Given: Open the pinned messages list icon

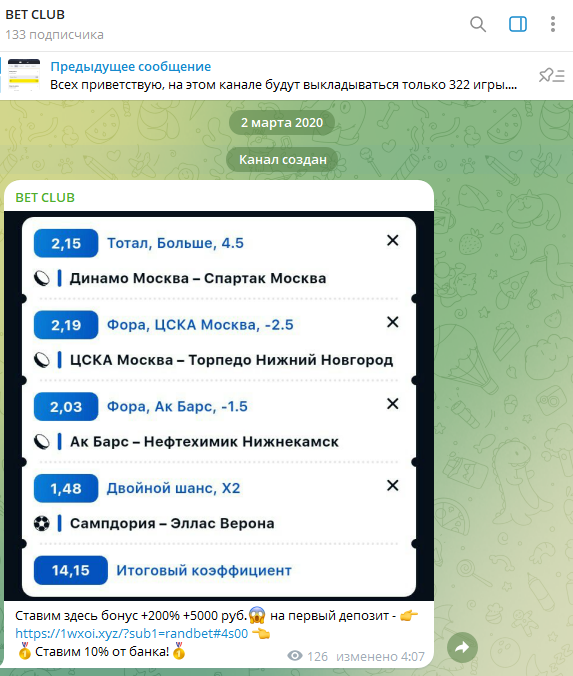Looking at the screenshot, I should click(x=551, y=75).
